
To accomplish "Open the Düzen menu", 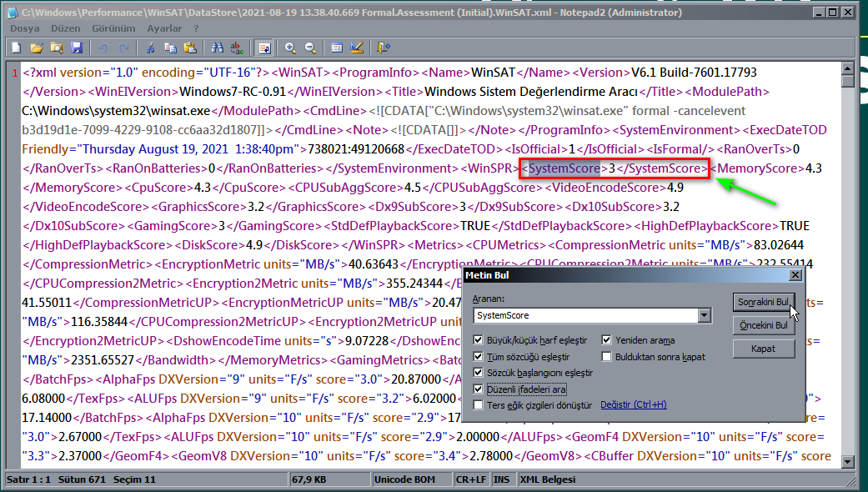I will point(66,28).
